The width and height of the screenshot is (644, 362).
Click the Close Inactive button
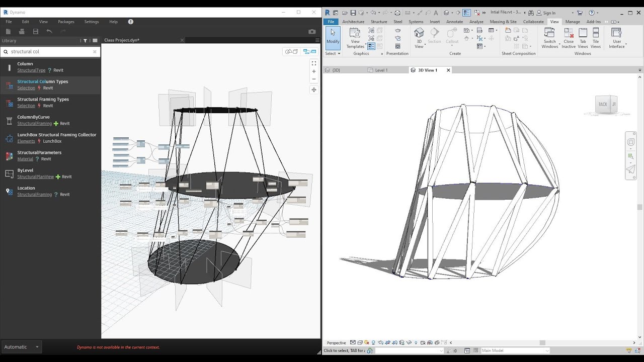click(x=569, y=38)
